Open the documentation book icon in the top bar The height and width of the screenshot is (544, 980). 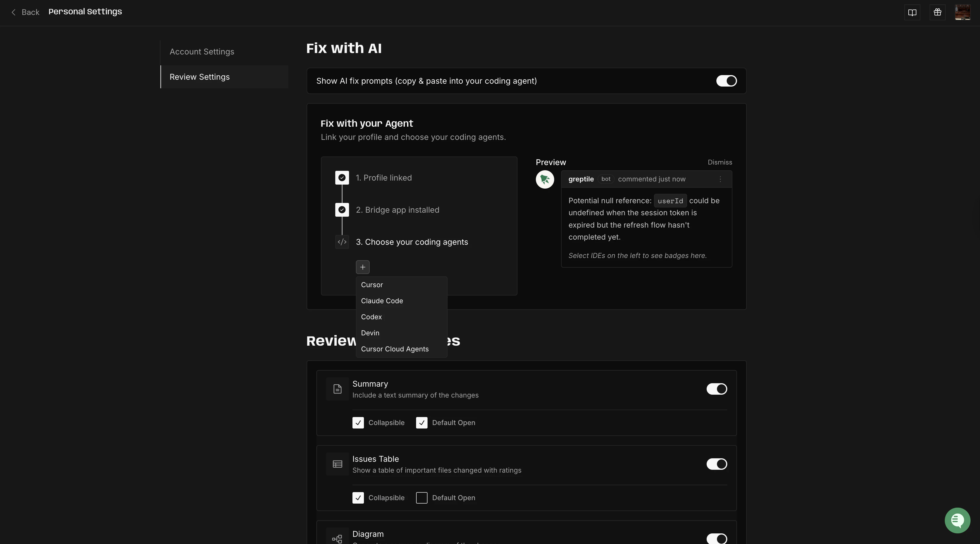click(913, 12)
